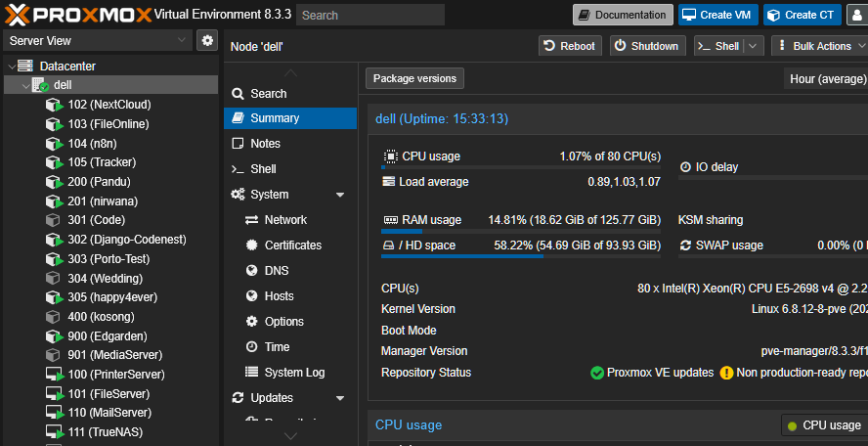The height and width of the screenshot is (446, 868).
Task: Open the Shell item in node menu
Action: click(x=290, y=169)
